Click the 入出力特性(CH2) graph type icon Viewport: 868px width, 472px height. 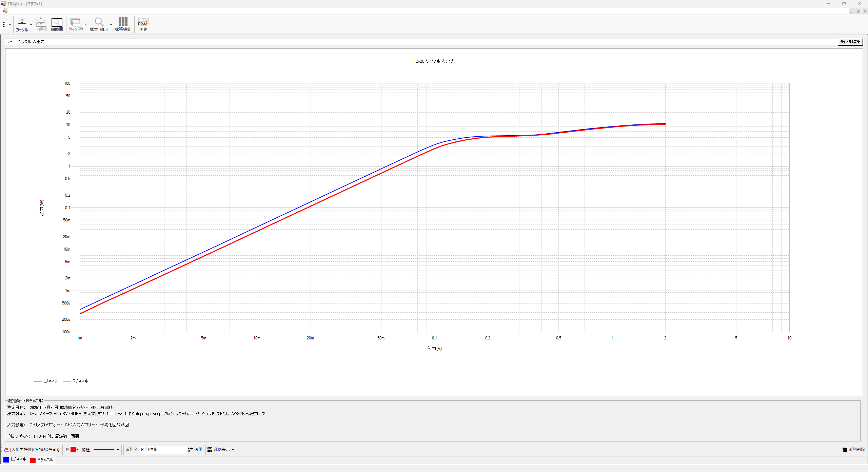[x=6, y=450]
